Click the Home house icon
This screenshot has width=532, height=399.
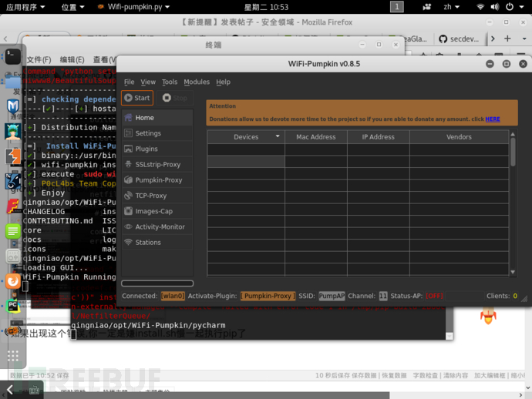(x=128, y=117)
